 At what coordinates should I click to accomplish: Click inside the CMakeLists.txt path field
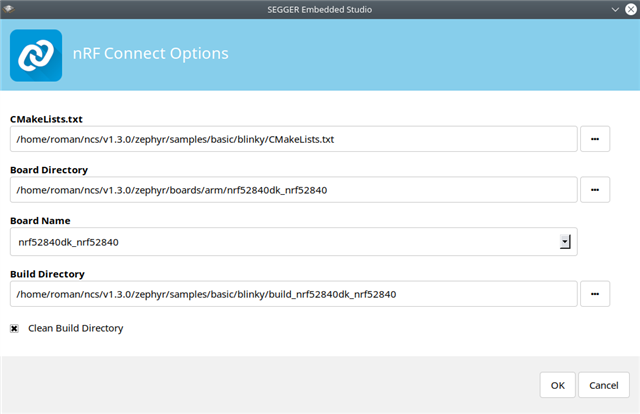(x=293, y=139)
